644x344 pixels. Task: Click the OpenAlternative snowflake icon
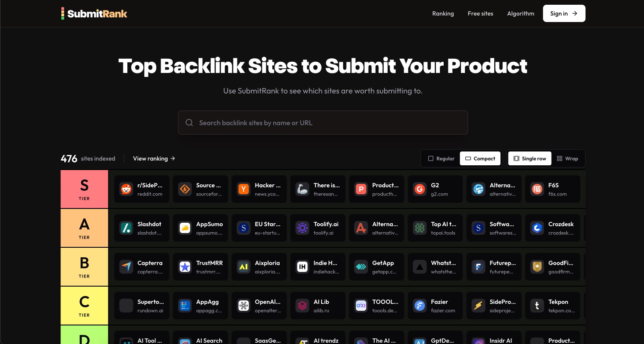pyautogui.click(x=244, y=306)
